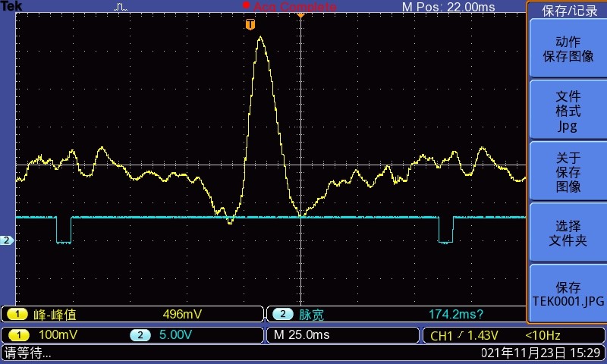
Task: Save the image as TEK0001.JPG
Action: click(568, 294)
